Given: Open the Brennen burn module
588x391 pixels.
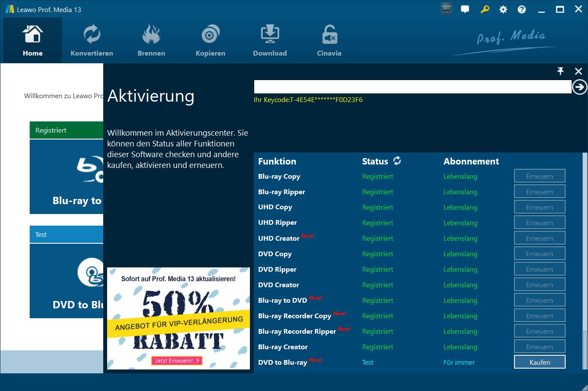Looking at the screenshot, I should (x=151, y=41).
